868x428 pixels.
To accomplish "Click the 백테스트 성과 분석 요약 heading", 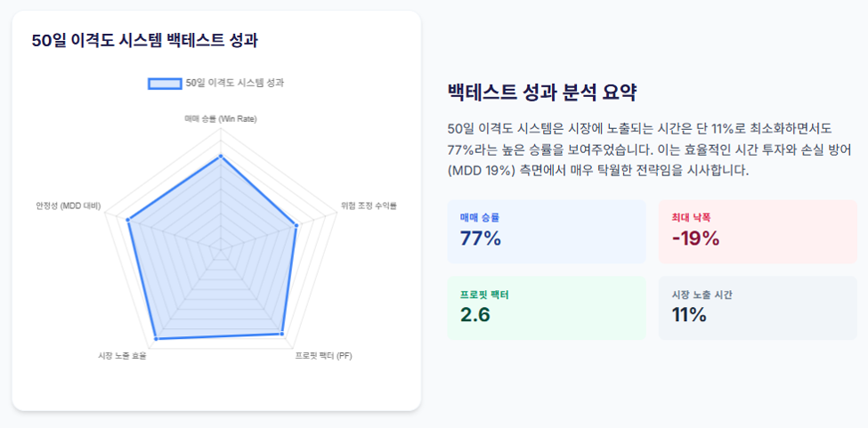I will pyautogui.click(x=542, y=93).
